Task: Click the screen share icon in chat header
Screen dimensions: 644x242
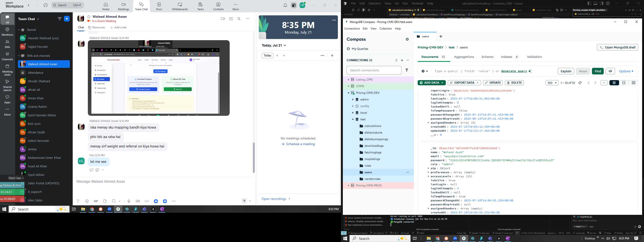Action: tap(231, 19)
